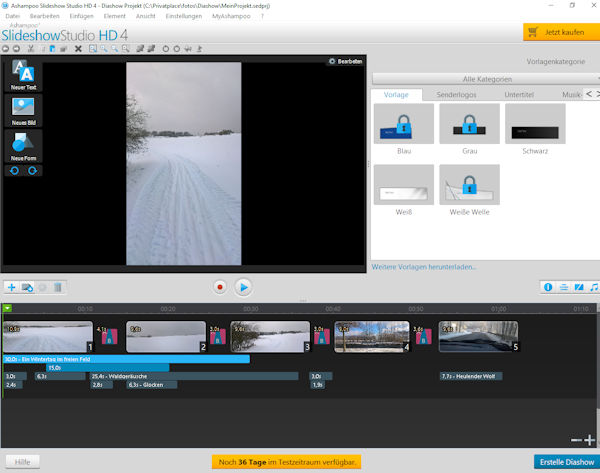
Task: Open the blue info icon panel
Action: coord(548,287)
